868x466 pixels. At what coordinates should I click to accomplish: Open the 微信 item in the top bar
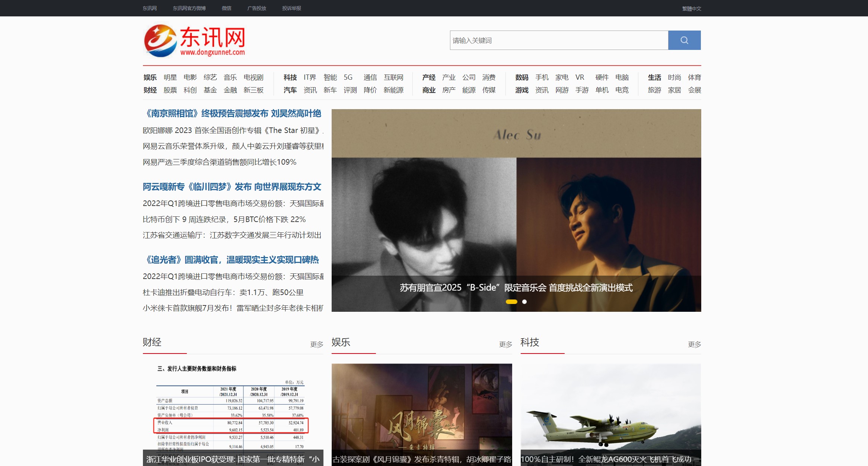(x=226, y=8)
